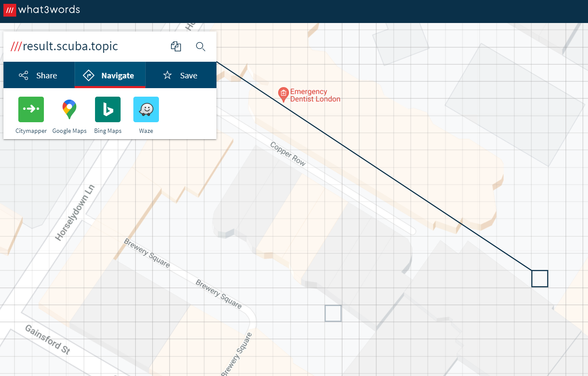The height and width of the screenshot is (376, 588).
Task: Click the Horselydown Ln street label
Action: [x=75, y=212]
